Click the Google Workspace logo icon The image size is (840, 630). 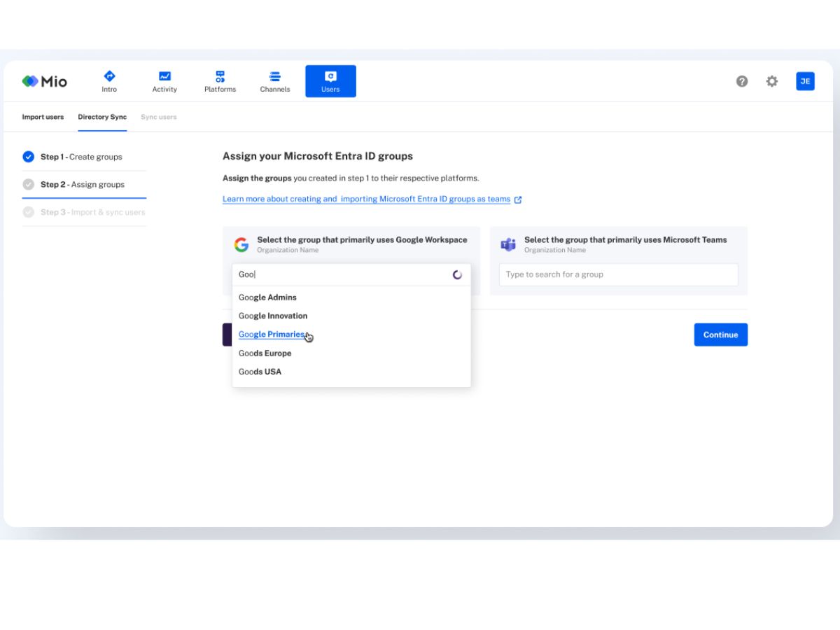pos(241,244)
